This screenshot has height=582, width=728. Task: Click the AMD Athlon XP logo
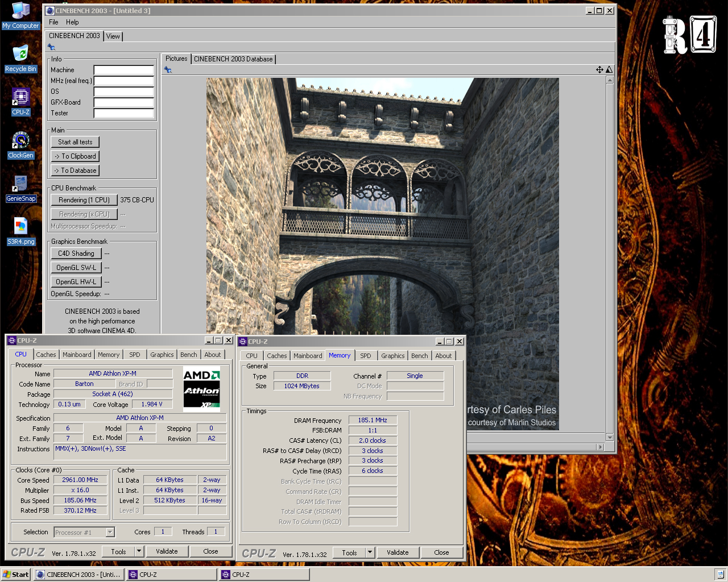(x=201, y=389)
